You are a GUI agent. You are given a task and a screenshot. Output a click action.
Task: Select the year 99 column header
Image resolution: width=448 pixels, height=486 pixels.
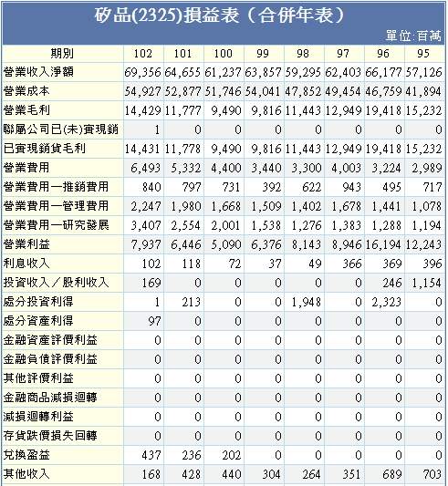click(263, 54)
